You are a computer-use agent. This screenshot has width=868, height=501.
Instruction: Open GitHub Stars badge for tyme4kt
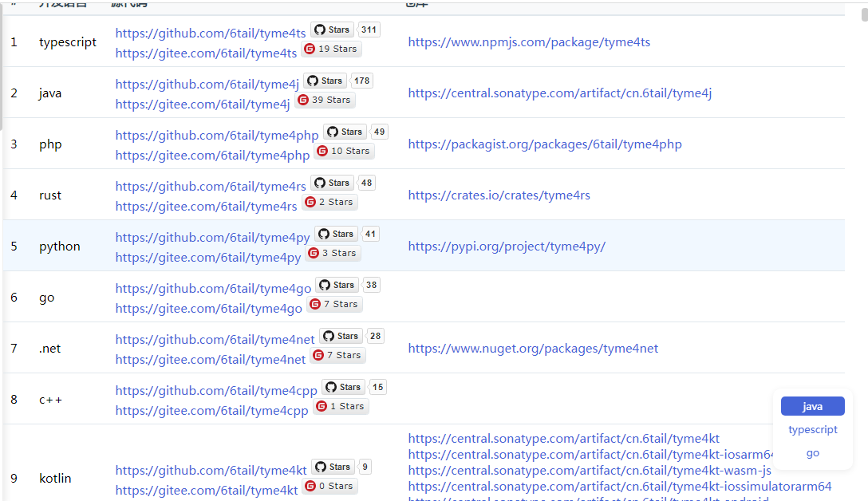333,467
